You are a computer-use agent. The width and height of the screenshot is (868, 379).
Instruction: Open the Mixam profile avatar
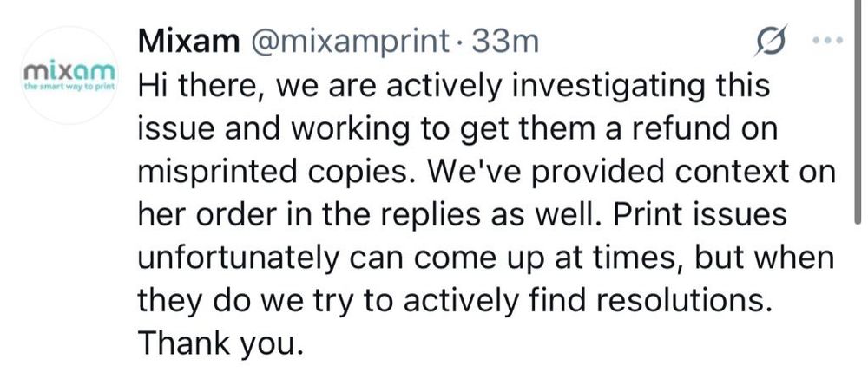(x=69, y=75)
